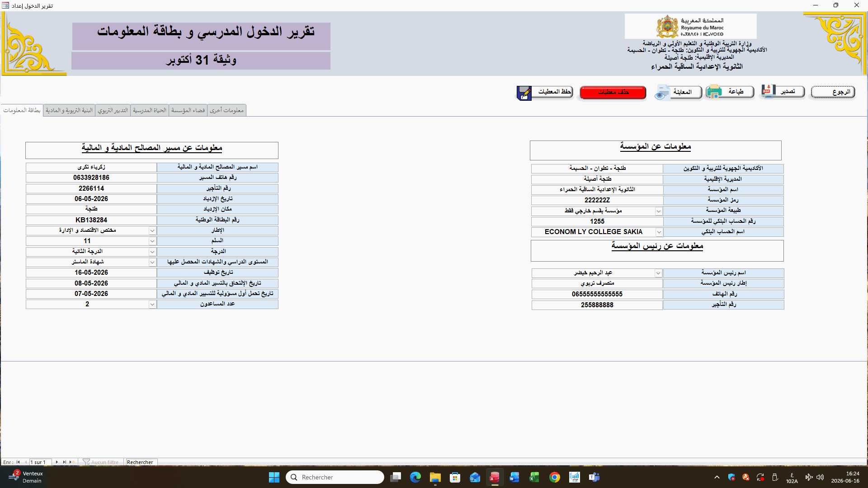Click the رقم التأجير field 2266114
868x488 pixels.
coord(91,188)
